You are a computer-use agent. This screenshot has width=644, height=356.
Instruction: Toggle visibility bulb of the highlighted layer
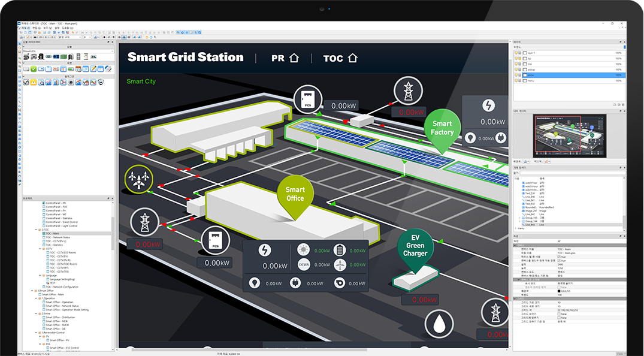point(516,76)
